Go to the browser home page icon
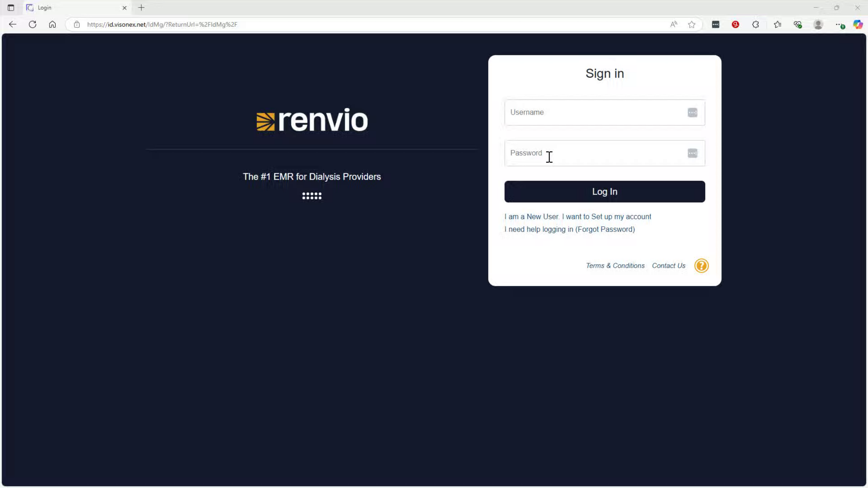This screenshot has width=868, height=488. point(52,24)
